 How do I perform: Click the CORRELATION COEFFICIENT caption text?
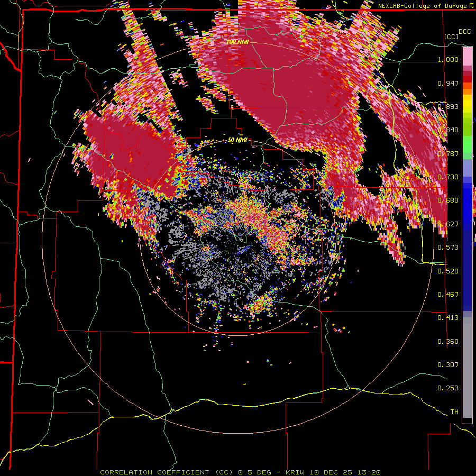click(x=154, y=472)
